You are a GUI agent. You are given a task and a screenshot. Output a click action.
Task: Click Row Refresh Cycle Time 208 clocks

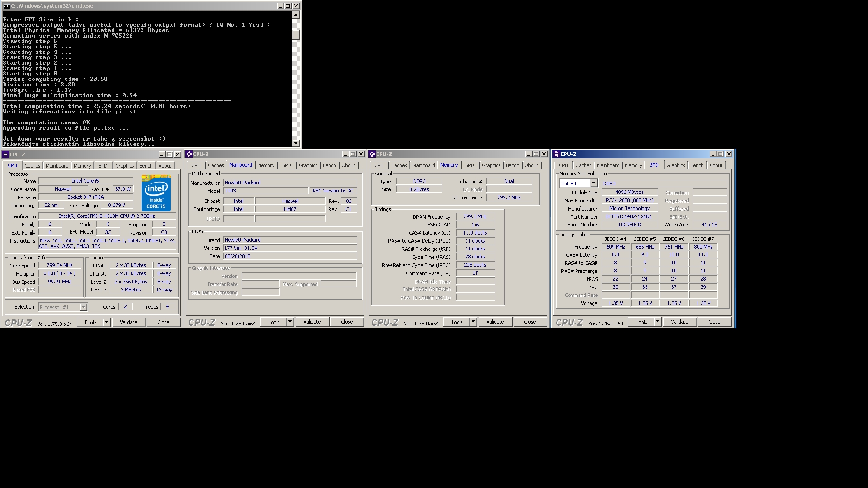click(475, 265)
